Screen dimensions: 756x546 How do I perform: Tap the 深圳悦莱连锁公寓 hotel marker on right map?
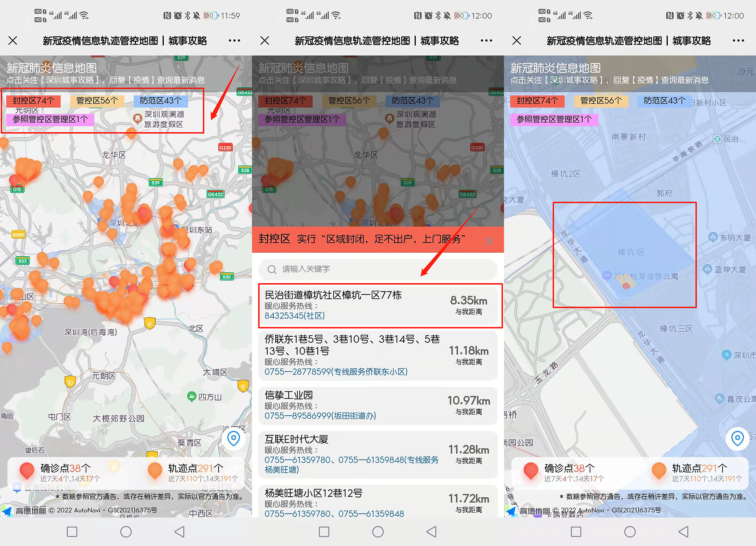(x=607, y=276)
